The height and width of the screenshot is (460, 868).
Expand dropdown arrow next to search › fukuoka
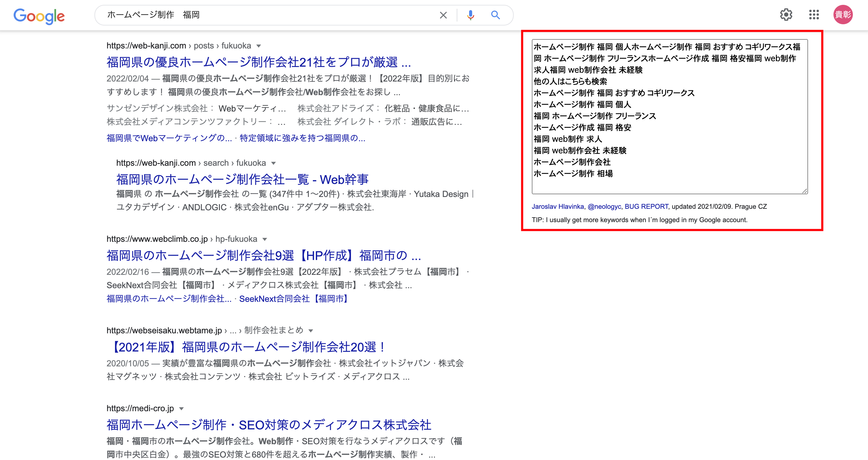click(x=273, y=164)
